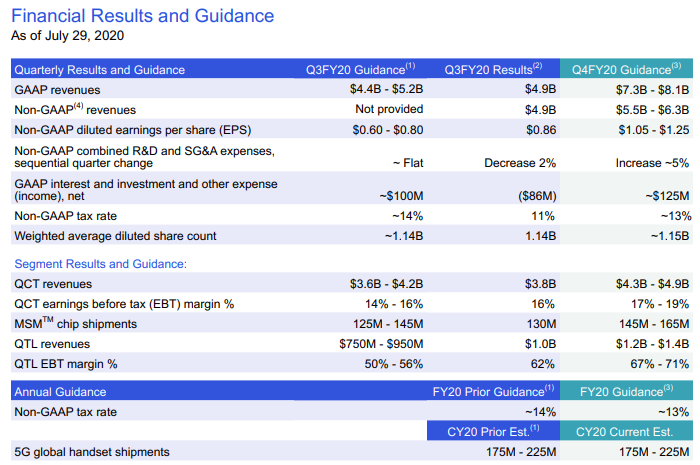Click the 'Weighted average diluted share count' label
The width and height of the screenshot is (700, 465).
point(115,236)
